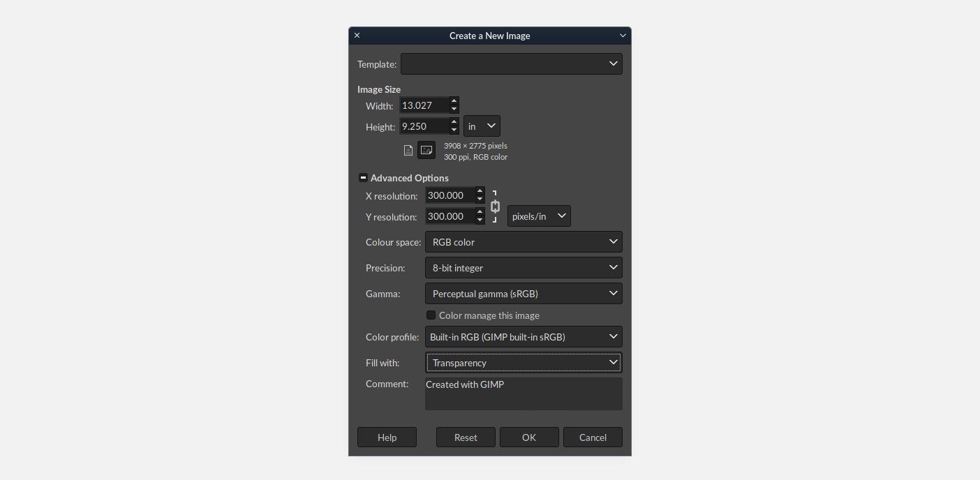Collapse the Advanced Options section
The image size is (980, 480).
point(363,178)
